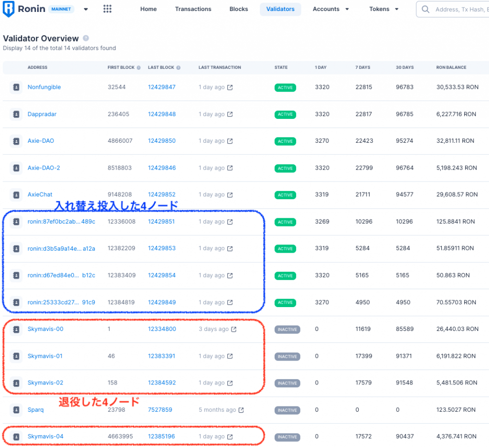Open the Sparq validator page

click(35, 410)
